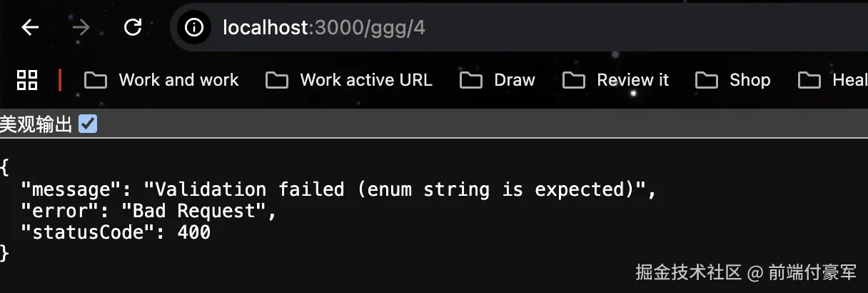Toggle pretty print via 美观输出 label

(x=36, y=125)
